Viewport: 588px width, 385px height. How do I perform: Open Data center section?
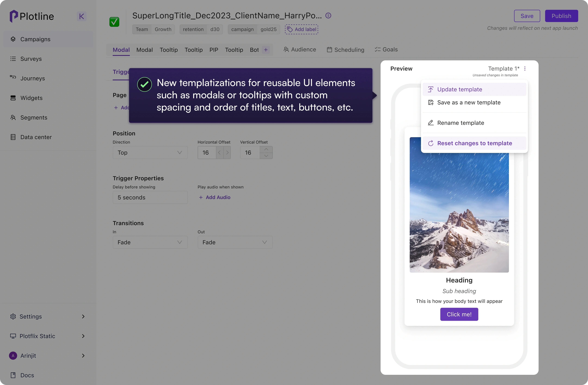(36, 137)
